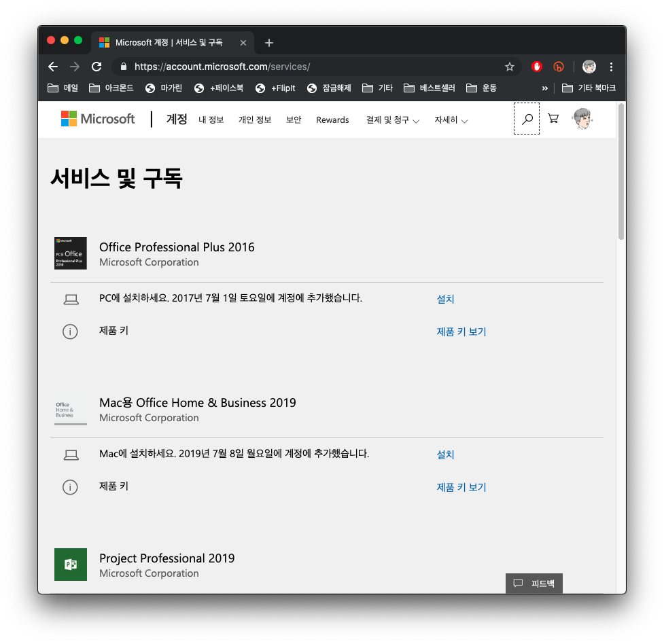
Task: Click the "Office Professional Plus 2016" title
Action: point(177,247)
